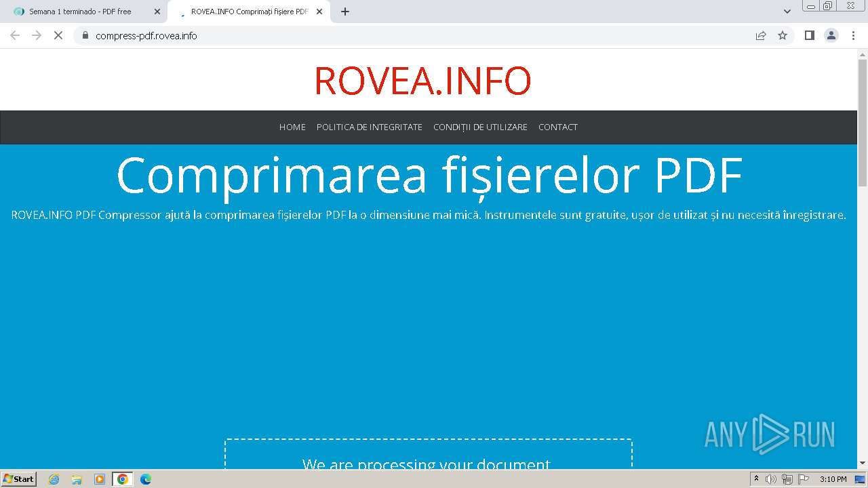Click the address bar URL
The width and height of the screenshot is (868, 488).
tap(146, 36)
